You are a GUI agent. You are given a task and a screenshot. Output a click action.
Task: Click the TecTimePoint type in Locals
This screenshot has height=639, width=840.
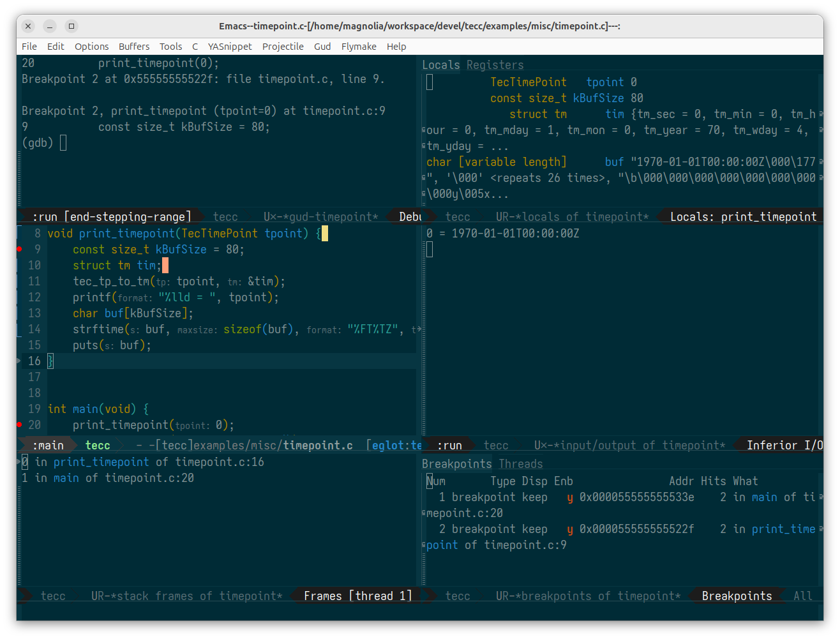pyautogui.click(x=528, y=82)
